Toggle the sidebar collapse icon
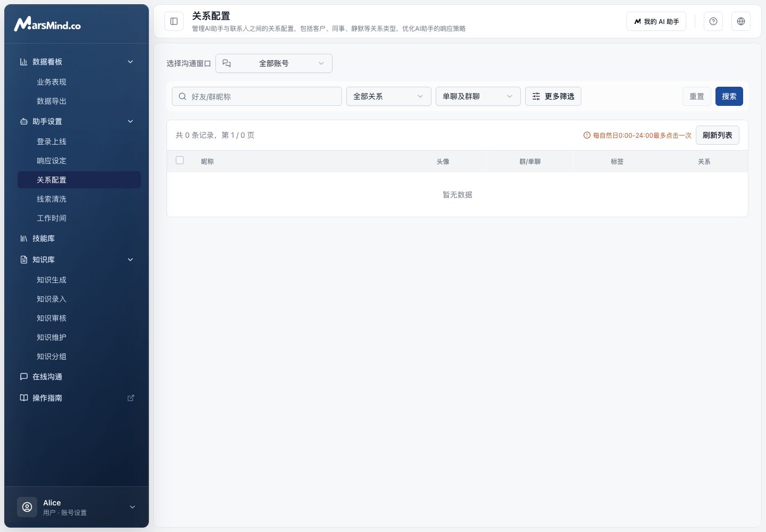Viewport: 766px width, 532px height. pyautogui.click(x=174, y=21)
